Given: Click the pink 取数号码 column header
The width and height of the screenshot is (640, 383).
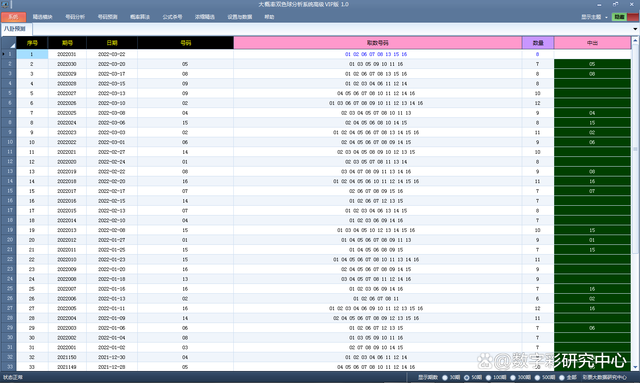Looking at the screenshot, I should (378, 43).
